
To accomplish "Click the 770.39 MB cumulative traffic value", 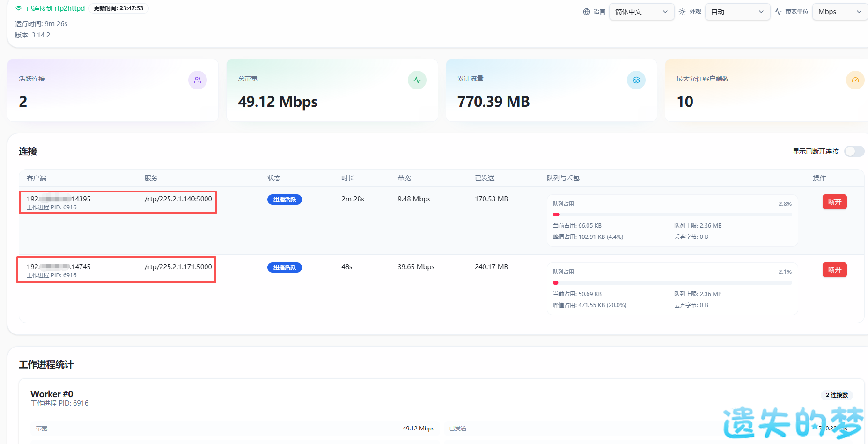I will pos(493,102).
